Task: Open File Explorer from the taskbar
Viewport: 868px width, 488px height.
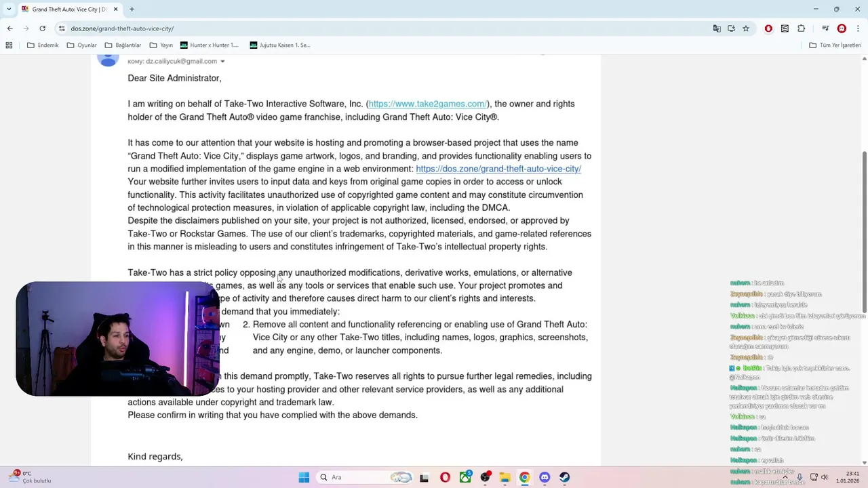Action: (x=505, y=477)
